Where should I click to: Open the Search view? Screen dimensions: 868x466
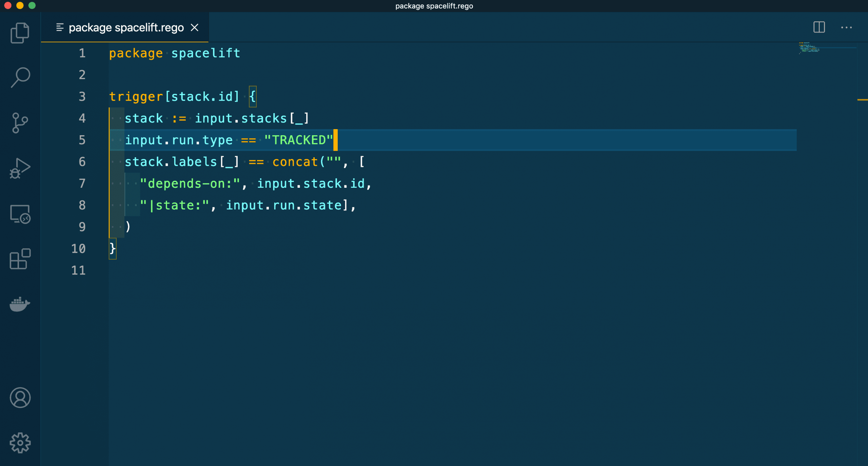tap(20, 77)
